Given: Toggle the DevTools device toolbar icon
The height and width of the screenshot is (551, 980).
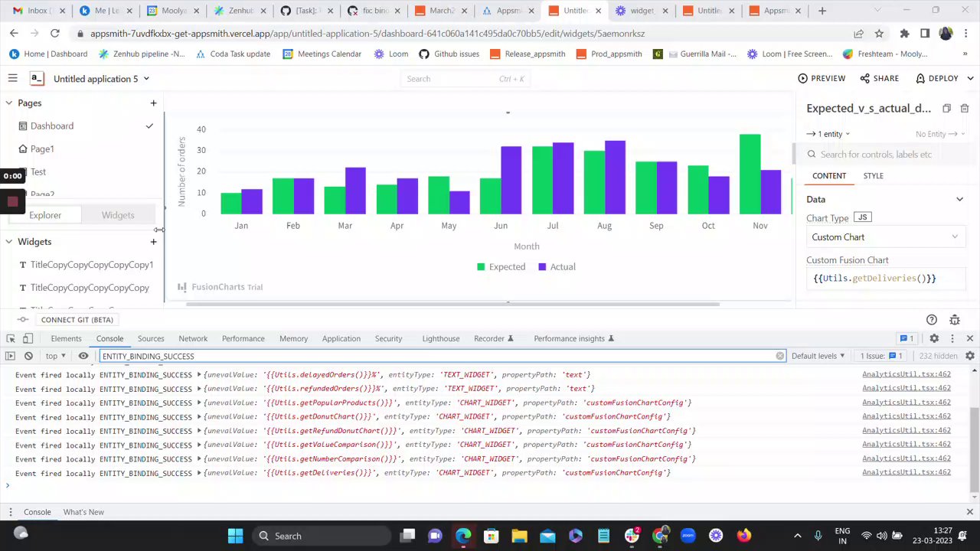Looking at the screenshot, I should [28, 338].
